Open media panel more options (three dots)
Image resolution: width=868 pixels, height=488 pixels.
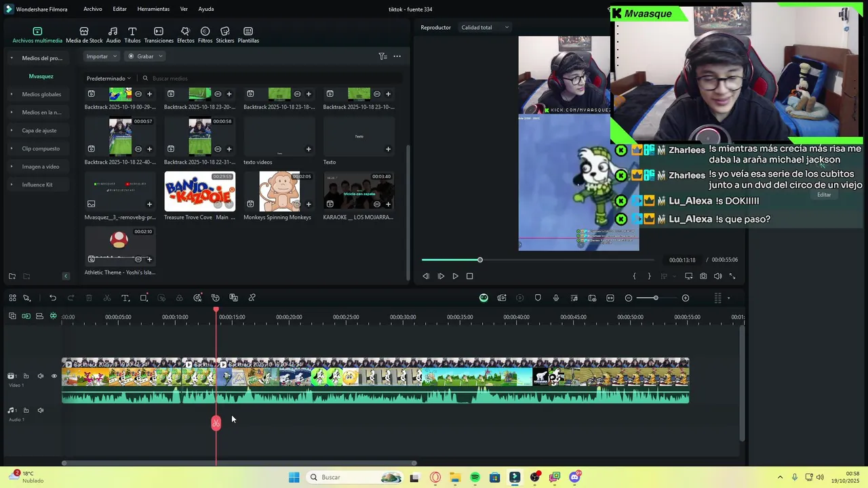pos(397,56)
